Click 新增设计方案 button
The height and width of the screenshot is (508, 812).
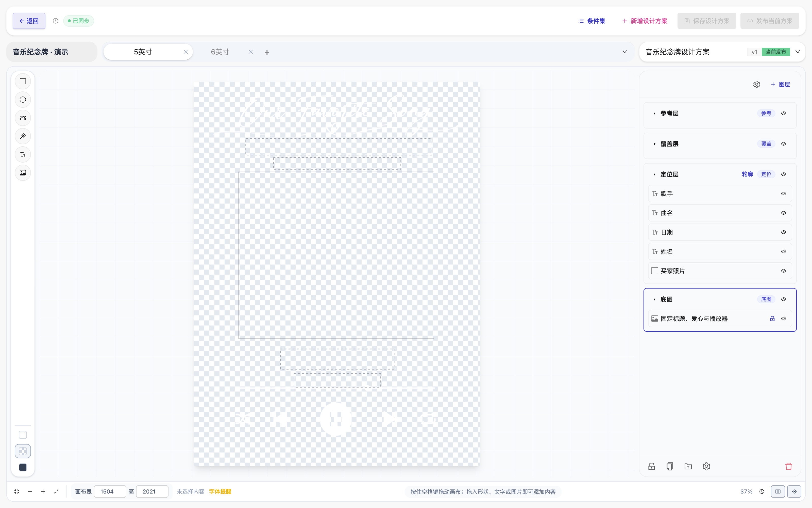pyautogui.click(x=645, y=21)
